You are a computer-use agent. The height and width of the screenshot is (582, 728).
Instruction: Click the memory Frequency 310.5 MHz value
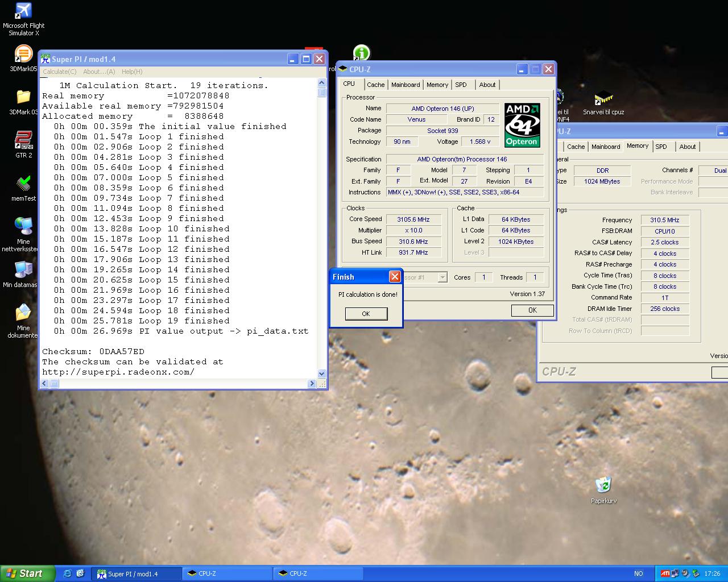[x=665, y=220]
